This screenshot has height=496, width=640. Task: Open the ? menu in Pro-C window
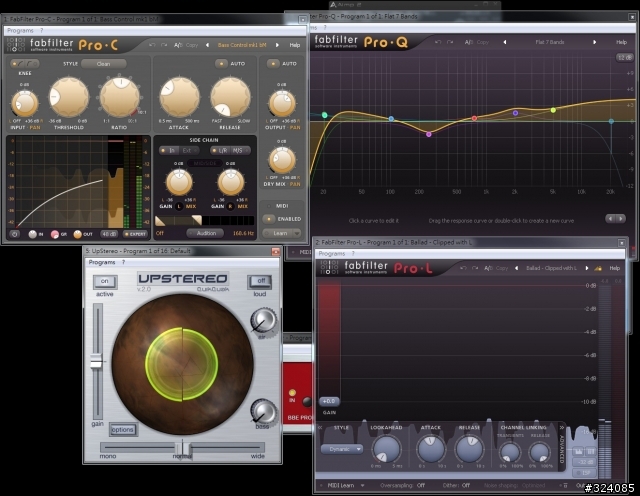[41, 31]
